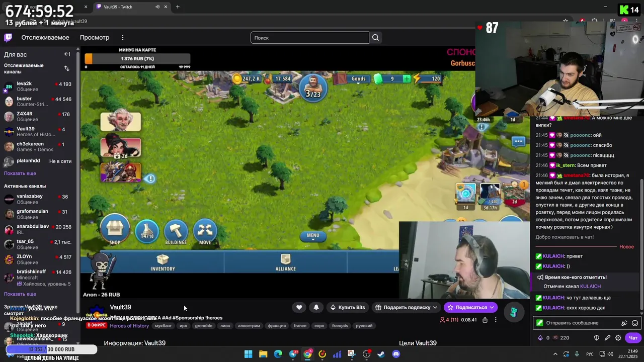
Task: Open ch3ckareen channel in sidebar
Action: (38, 147)
